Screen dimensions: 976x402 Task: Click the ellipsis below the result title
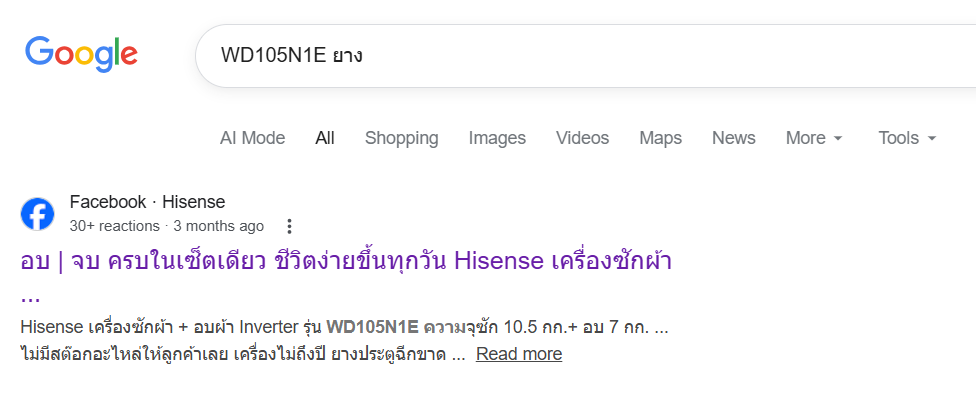(x=30, y=296)
